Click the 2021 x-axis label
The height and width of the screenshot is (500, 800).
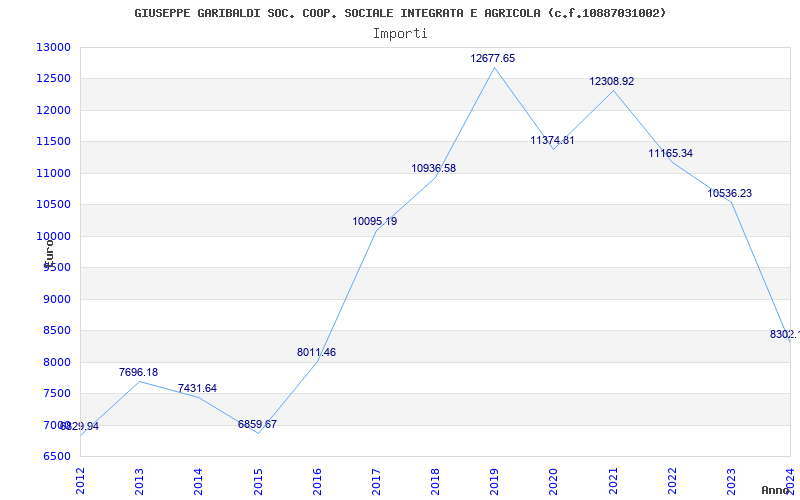(613, 481)
